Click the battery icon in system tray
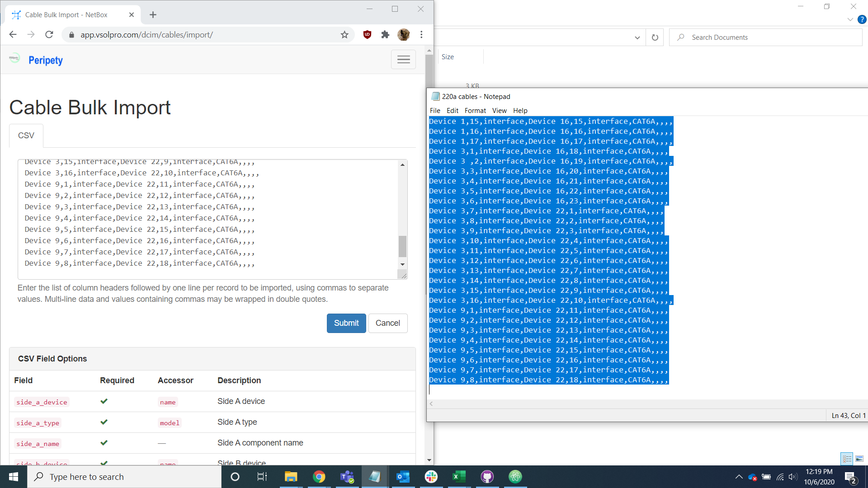The width and height of the screenshot is (868, 488). pos(766,477)
